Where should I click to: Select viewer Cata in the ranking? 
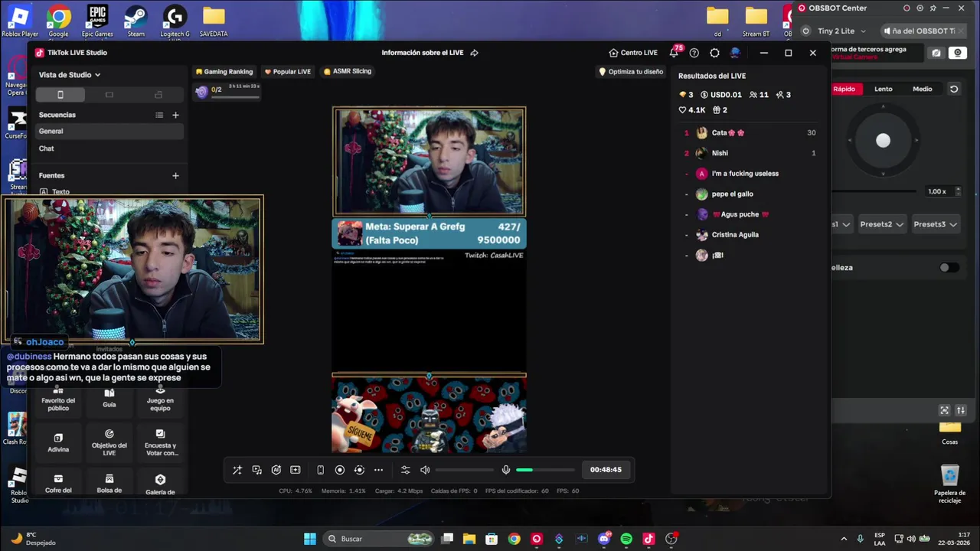(x=750, y=132)
